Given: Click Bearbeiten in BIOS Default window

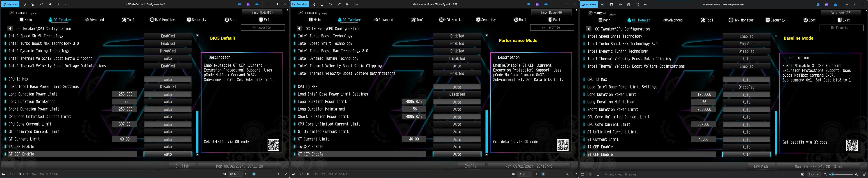Looking at the screenshot, I should click(10, 4).
